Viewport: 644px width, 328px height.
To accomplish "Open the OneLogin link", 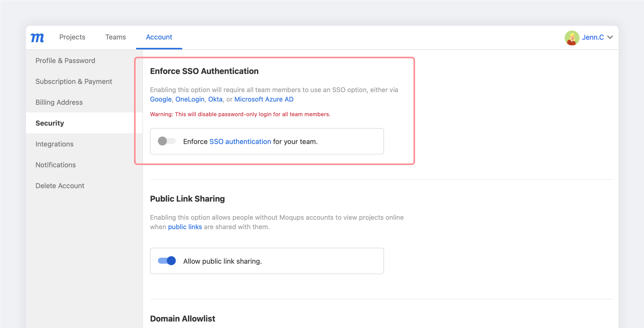I will (190, 99).
